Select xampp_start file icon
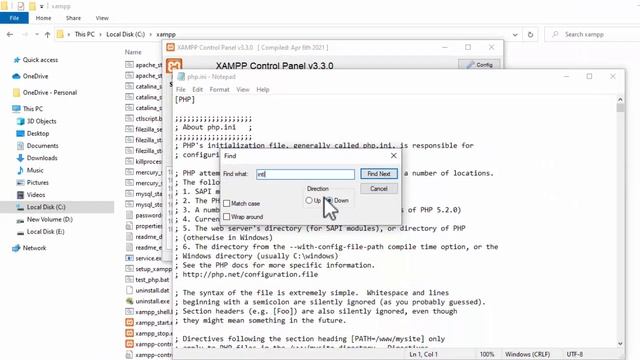Image resolution: width=640 pixels, height=360 pixels. [x=129, y=322]
